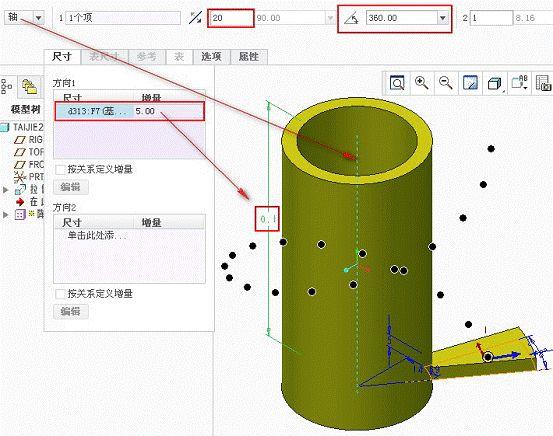This screenshot has height=436, width=553.
Task: Click the member count field showing 20
Action: [x=231, y=18]
